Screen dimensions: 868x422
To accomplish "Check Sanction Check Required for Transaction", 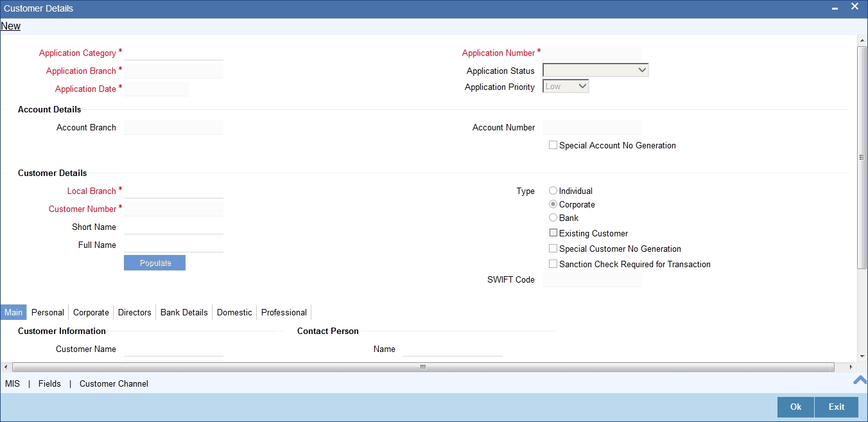I will coord(553,264).
